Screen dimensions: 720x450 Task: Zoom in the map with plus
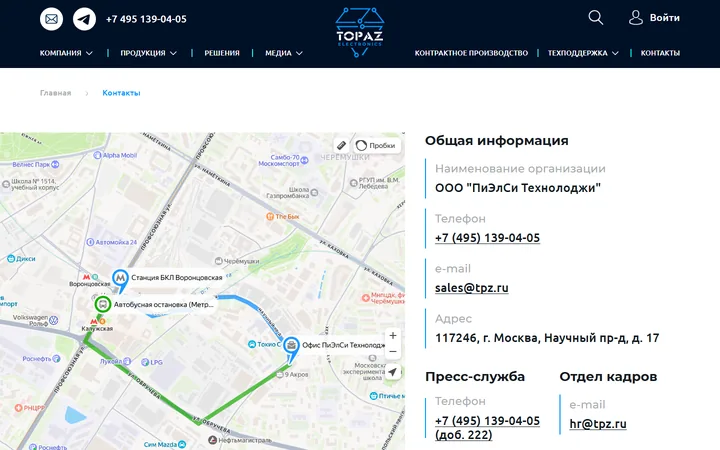tap(393, 336)
